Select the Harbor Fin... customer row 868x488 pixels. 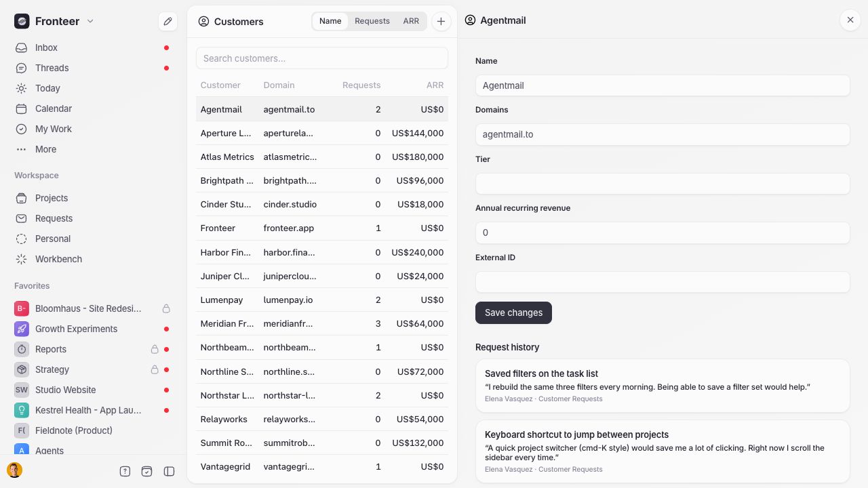(x=322, y=252)
